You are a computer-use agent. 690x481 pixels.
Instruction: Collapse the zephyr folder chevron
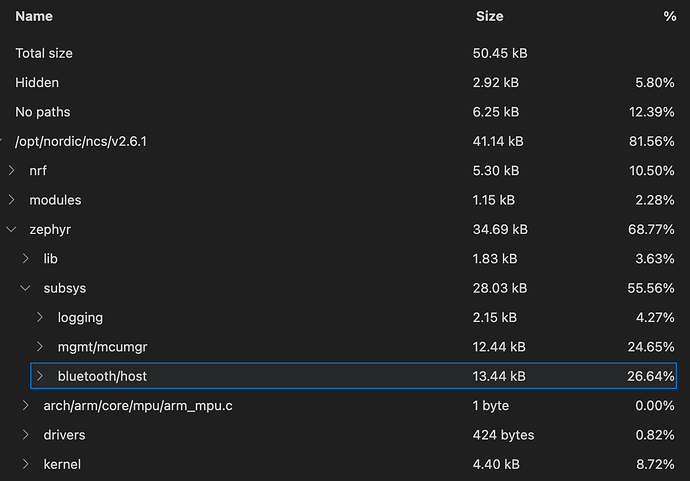pyautogui.click(x=12, y=229)
